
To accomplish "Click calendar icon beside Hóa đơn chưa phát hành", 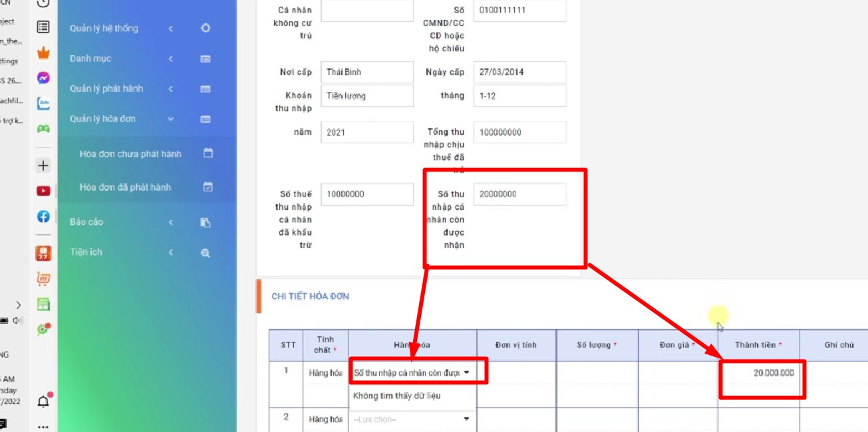I will coord(208,153).
